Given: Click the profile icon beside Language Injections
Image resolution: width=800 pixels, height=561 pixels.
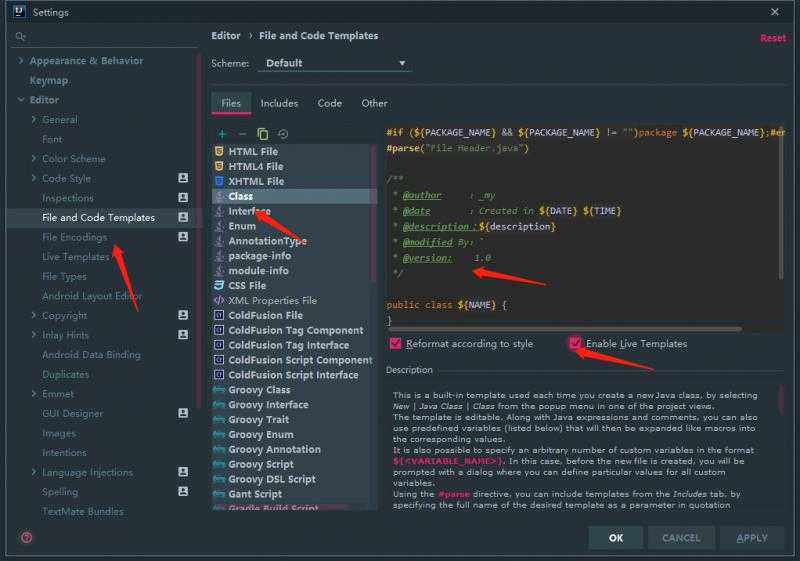Looking at the screenshot, I should point(183,472).
